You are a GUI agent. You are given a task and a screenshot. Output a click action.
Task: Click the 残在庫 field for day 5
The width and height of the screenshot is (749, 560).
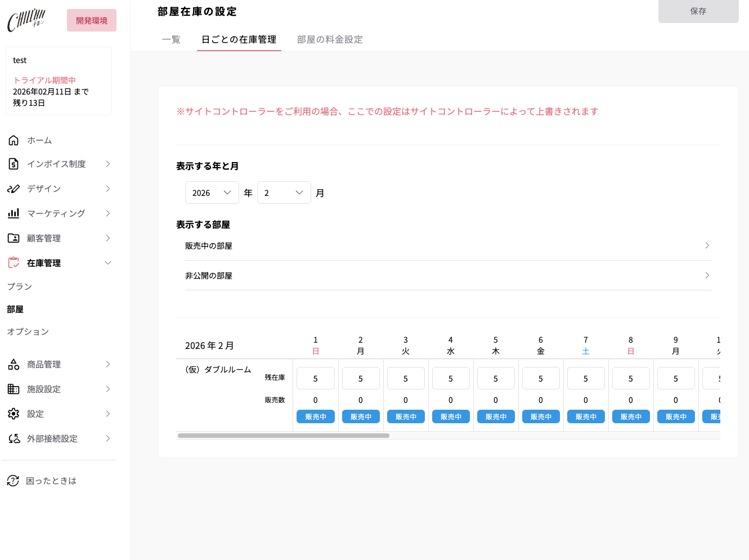(x=496, y=378)
